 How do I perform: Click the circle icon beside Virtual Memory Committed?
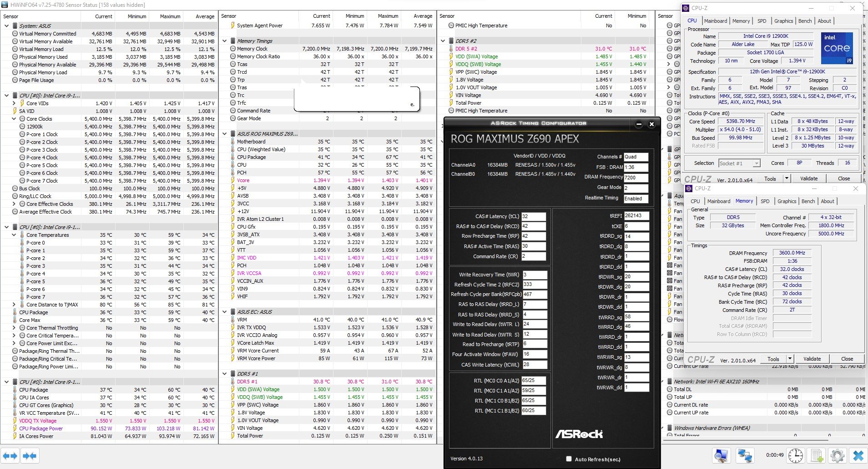pyautogui.click(x=15, y=34)
